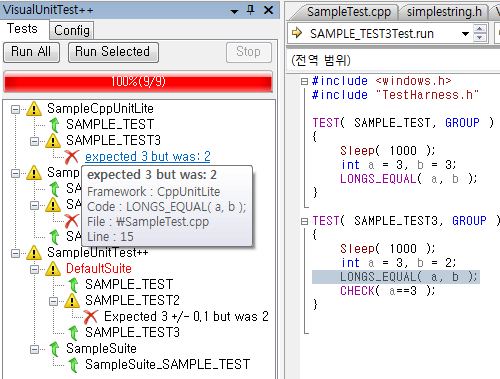
Task: Click green arrow in second project's first test row
Action: (x=54, y=189)
